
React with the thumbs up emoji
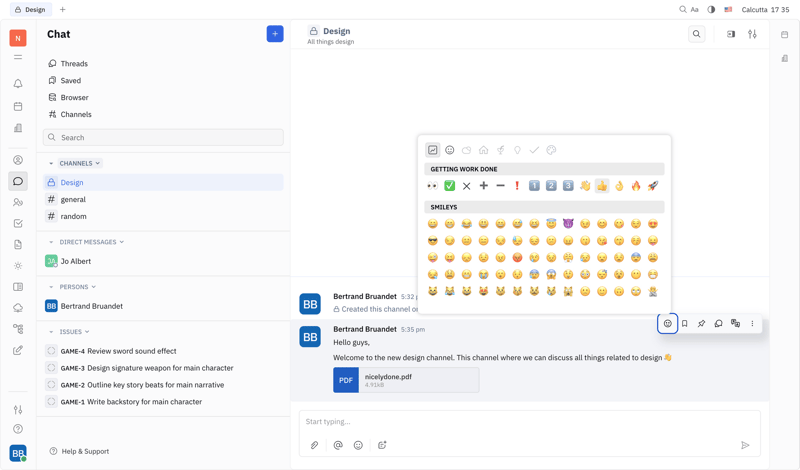click(602, 186)
